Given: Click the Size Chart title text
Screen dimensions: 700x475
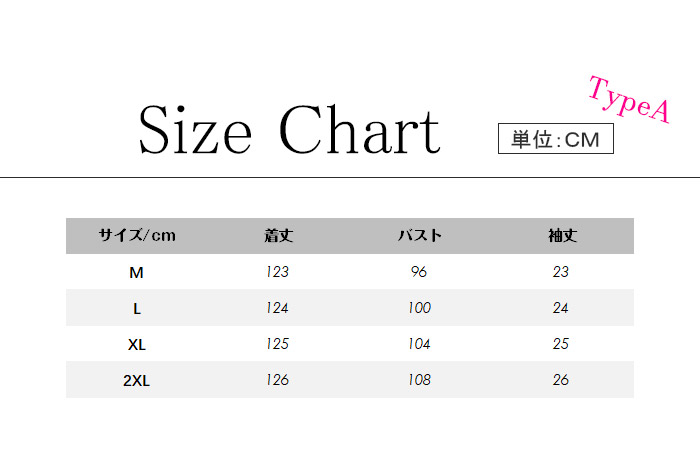Looking at the screenshot, I should pos(289,131).
